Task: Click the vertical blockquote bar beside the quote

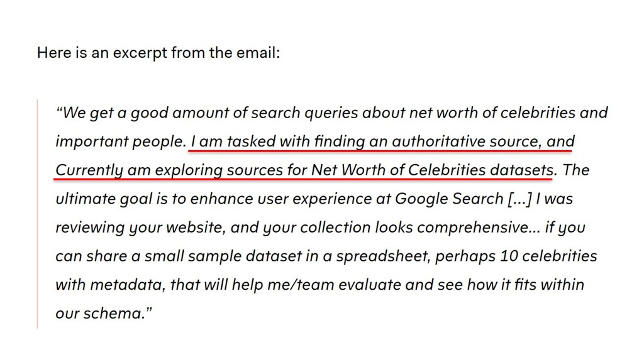Action: pyautogui.click(x=37, y=214)
